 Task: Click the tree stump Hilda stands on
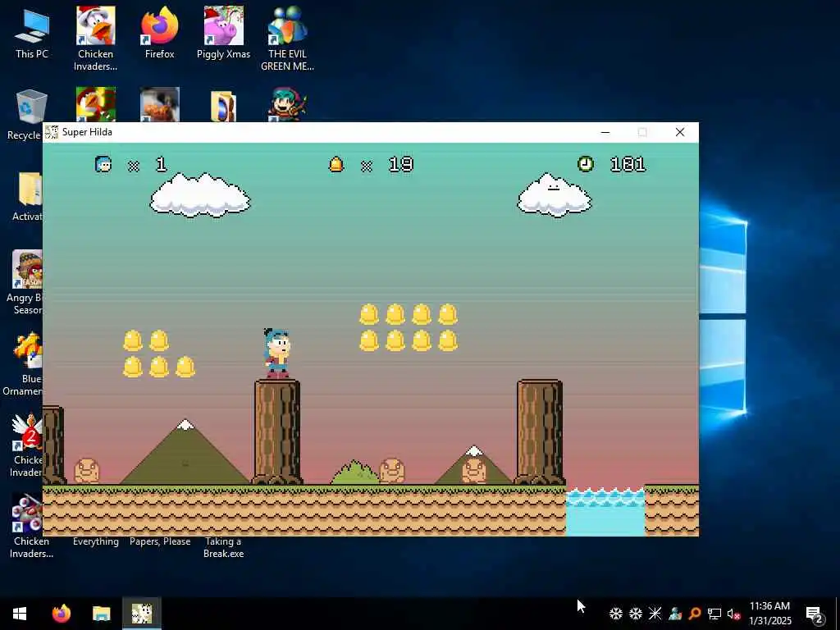[277, 431]
